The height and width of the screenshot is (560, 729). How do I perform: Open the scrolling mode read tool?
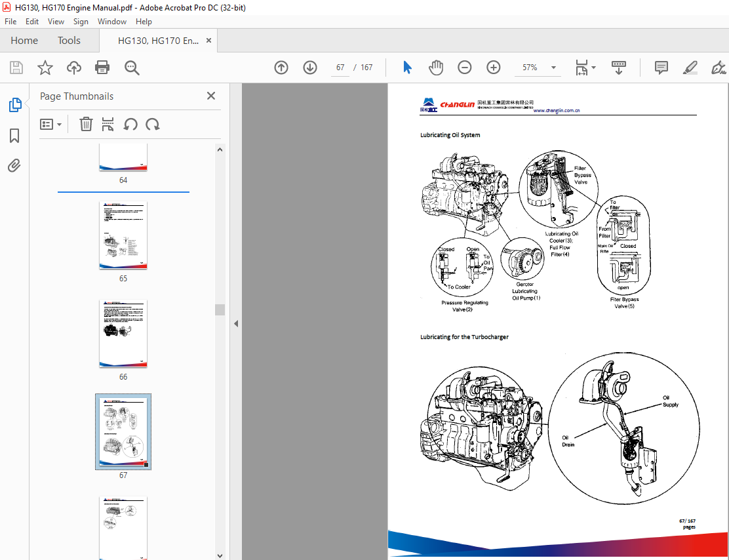click(x=619, y=68)
